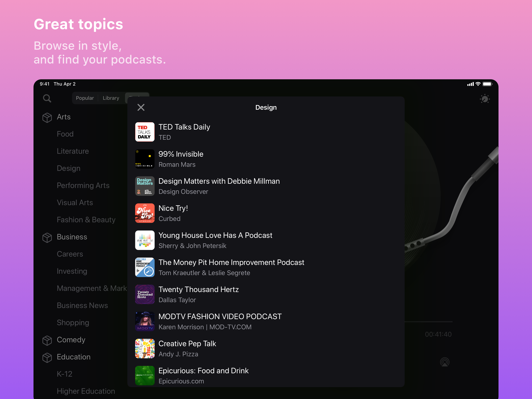The width and height of the screenshot is (532, 399).
Task: Select the Performing Arts subcategory
Action: click(x=83, y=185)
